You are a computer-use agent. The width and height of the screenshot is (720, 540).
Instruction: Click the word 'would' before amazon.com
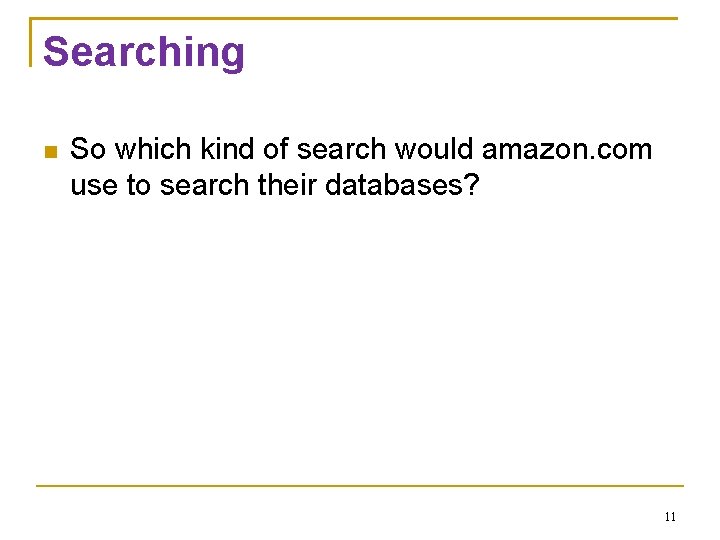(x=434, y=149)
